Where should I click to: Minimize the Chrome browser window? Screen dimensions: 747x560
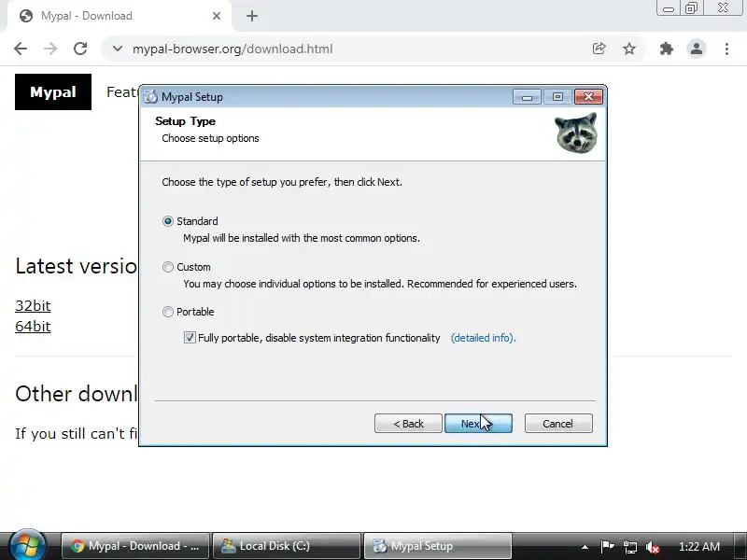669,8
